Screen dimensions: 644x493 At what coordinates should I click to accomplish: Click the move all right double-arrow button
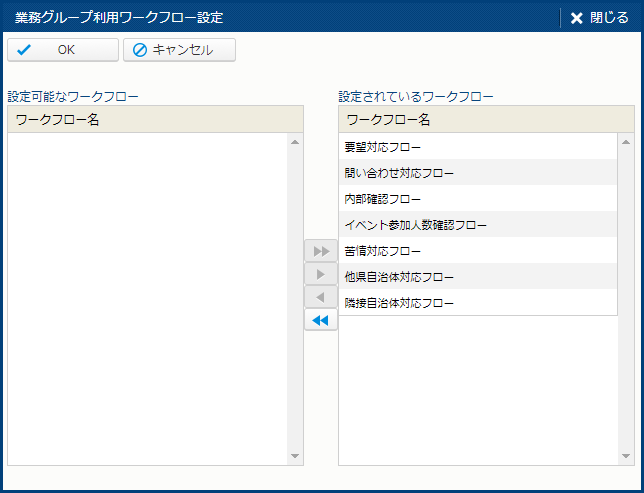(320, 251)
